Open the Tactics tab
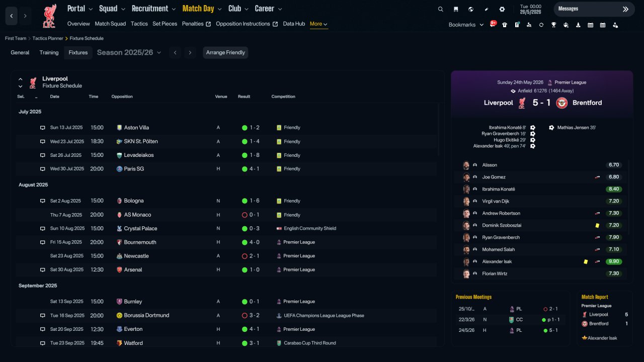The image size is (644, 362). (x=139, y=24)
